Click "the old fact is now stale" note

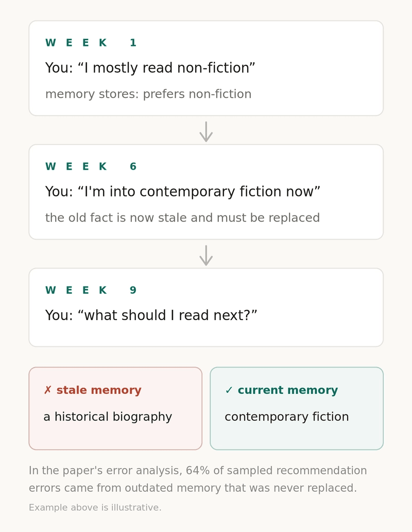[x=182, y=218]
